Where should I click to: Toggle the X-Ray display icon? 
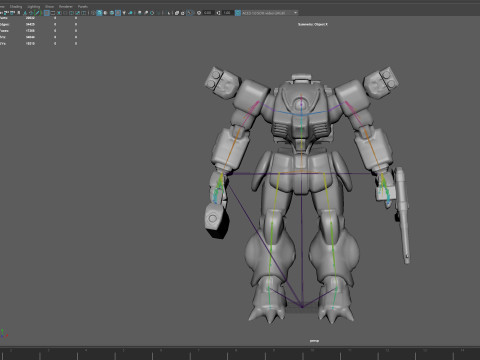(x=177, y=13)
